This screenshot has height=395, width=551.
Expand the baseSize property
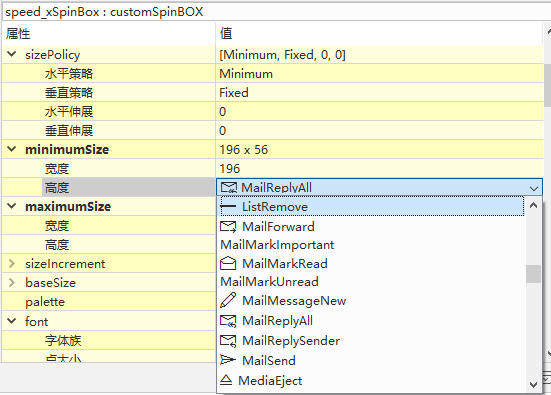point(12,282)
